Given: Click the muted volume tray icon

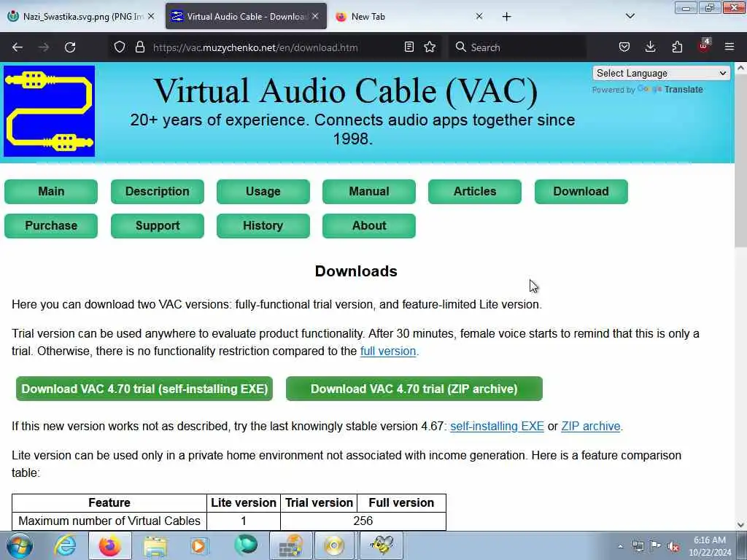Looking at the screenshot, I should tap(673, 546).
